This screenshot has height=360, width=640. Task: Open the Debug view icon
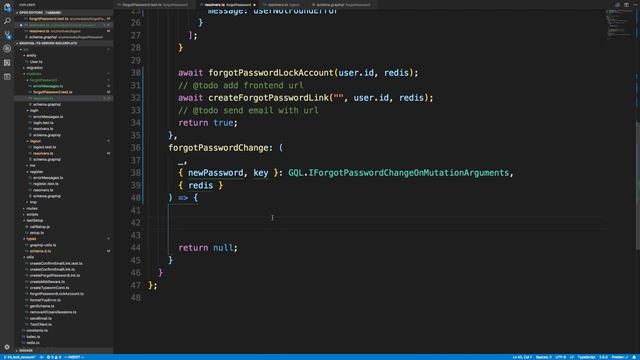pos(7,49)
